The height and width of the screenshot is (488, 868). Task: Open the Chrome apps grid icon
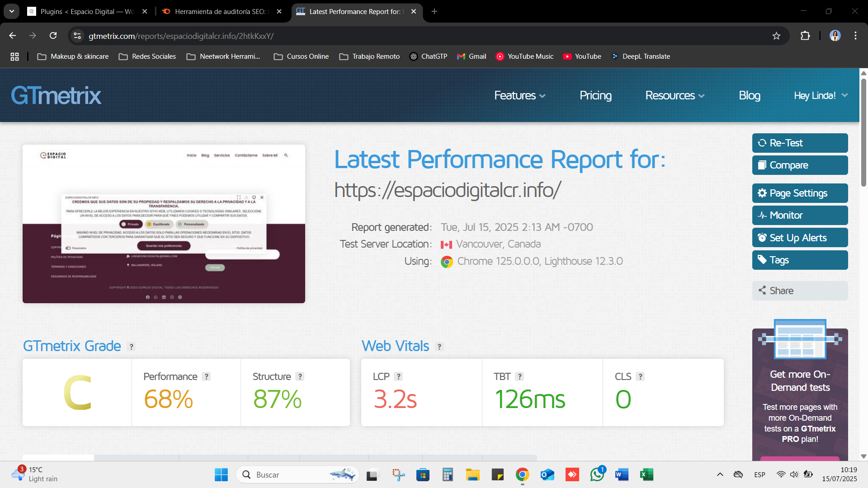point(14,56)
